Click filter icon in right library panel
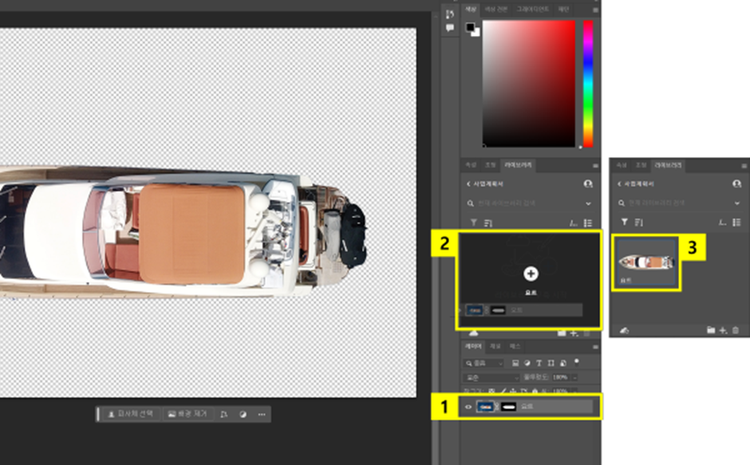 [x=625, y=221]
